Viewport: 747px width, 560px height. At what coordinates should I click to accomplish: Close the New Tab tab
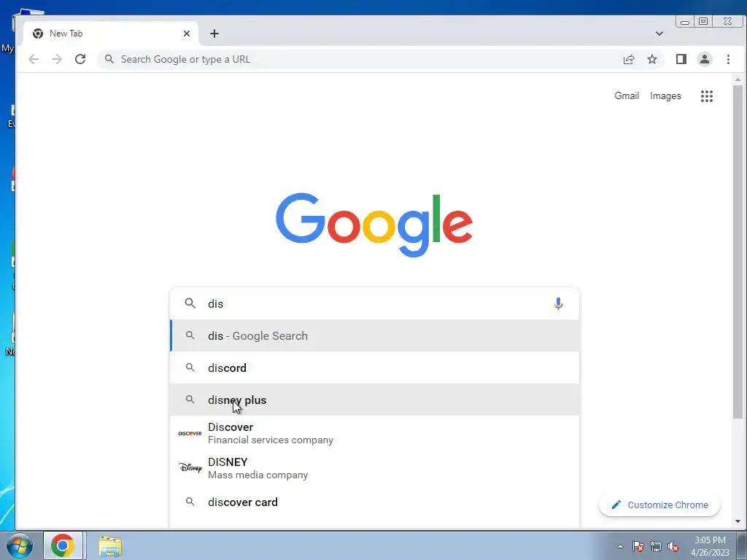coord(187,34)
